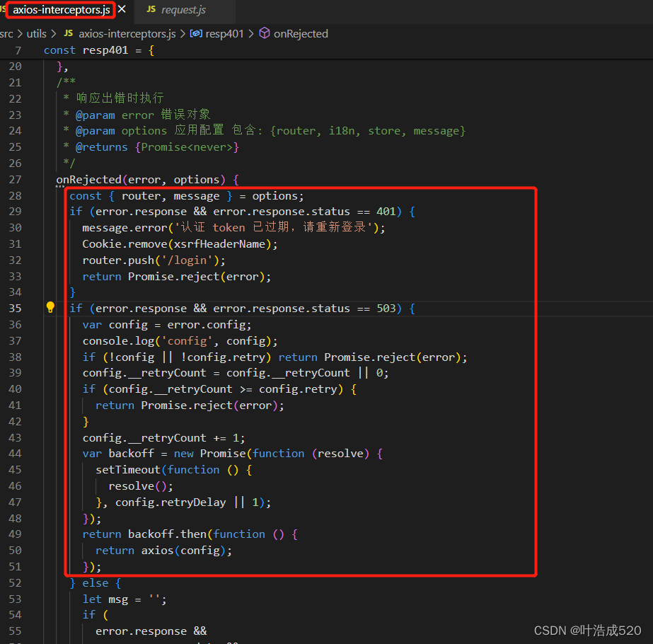Click status check '== 401) {' line
The height and width of the screenshot is (644, 653).
pyautogui.click(x=243, y=212)
